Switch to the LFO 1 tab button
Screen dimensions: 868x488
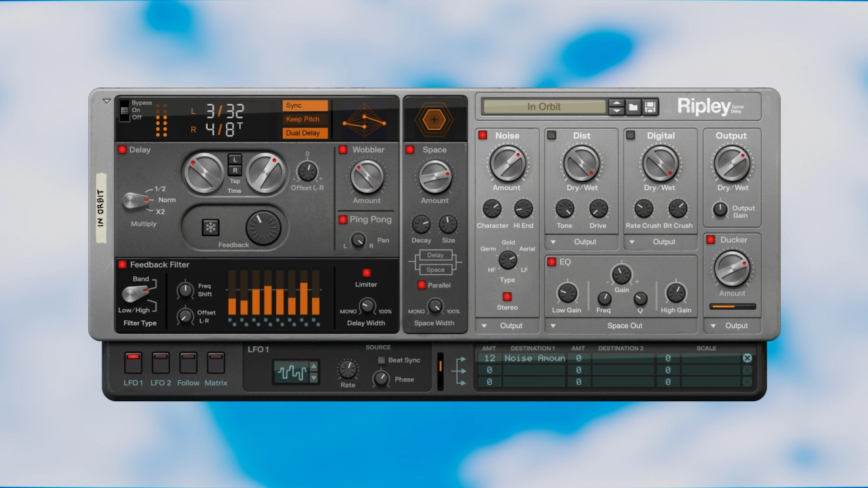tap(133, 362)
